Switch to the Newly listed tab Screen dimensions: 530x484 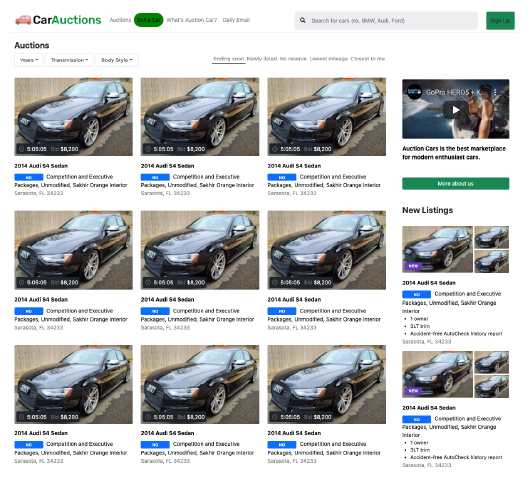pos(262,59)
